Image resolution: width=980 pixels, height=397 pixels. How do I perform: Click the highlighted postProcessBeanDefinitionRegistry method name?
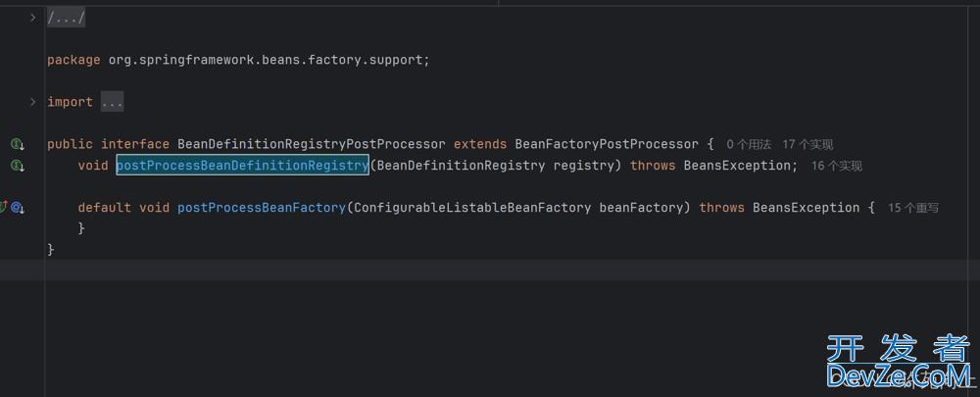(242, 166)
